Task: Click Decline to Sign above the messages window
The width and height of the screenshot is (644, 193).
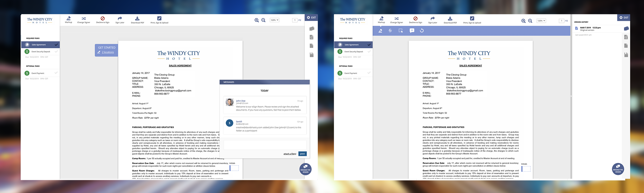Action: click(x=103, y=20)
